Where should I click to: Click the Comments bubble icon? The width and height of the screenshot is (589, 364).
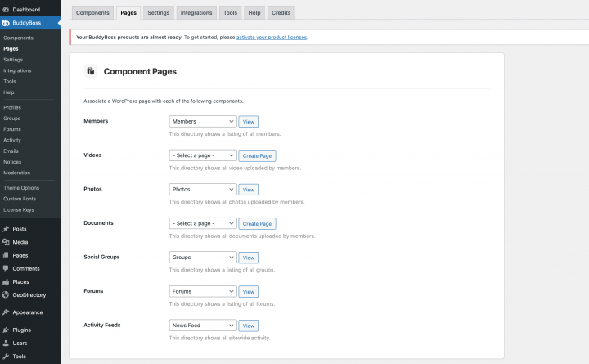click(x=6, y=268)
